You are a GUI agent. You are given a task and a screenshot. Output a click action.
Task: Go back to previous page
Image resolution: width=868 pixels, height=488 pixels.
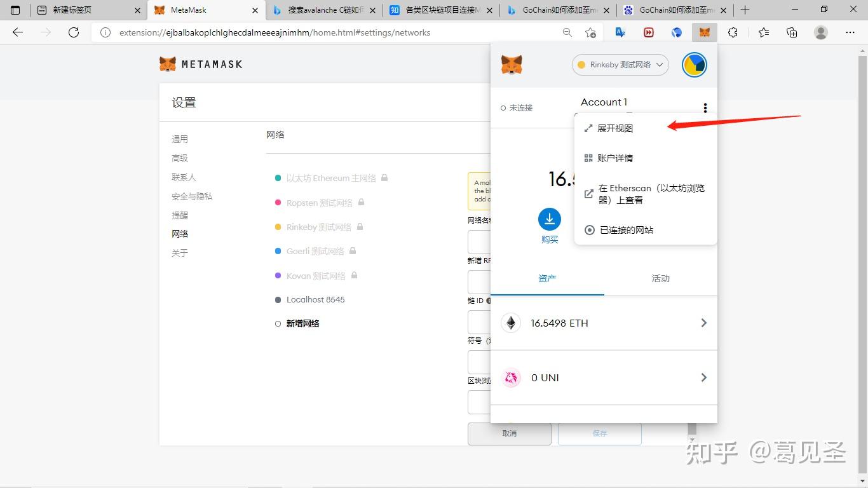18,32
